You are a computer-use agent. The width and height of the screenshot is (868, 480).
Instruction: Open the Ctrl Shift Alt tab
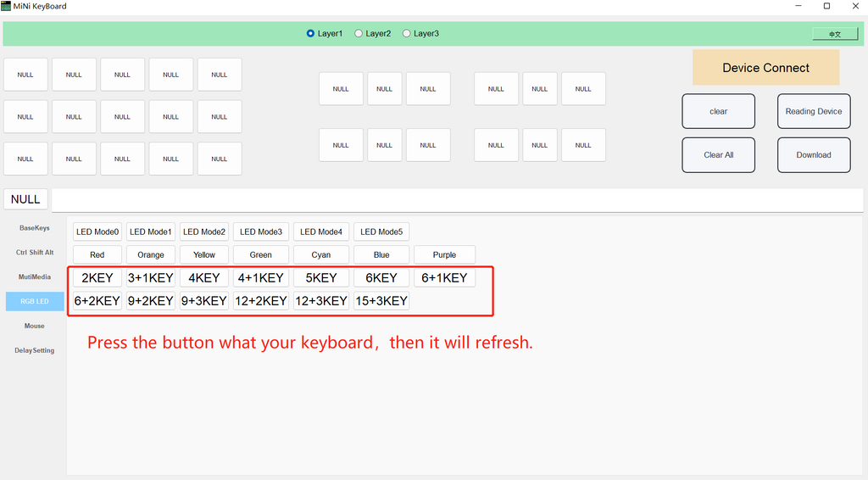[35, 253]
